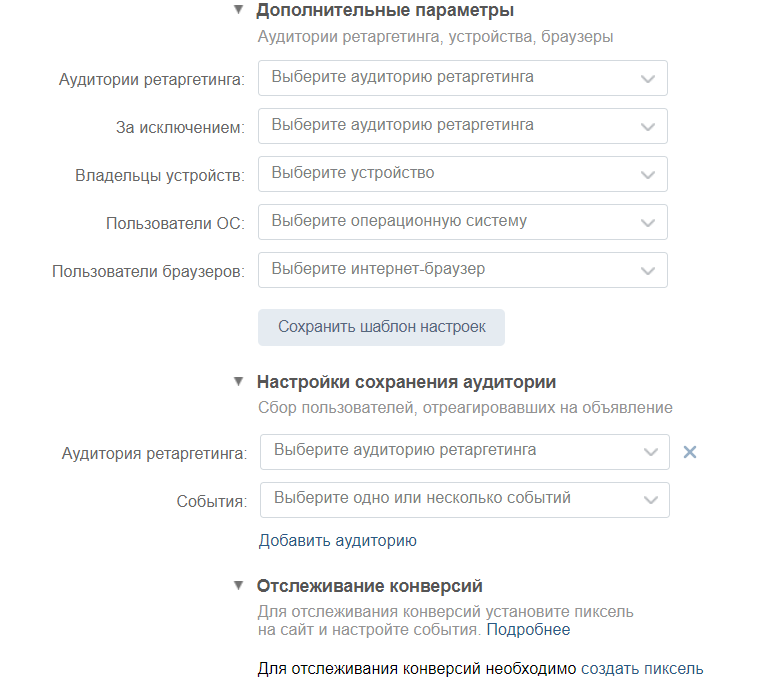Remove the retargeting audience with the X icon

[689, 452]
